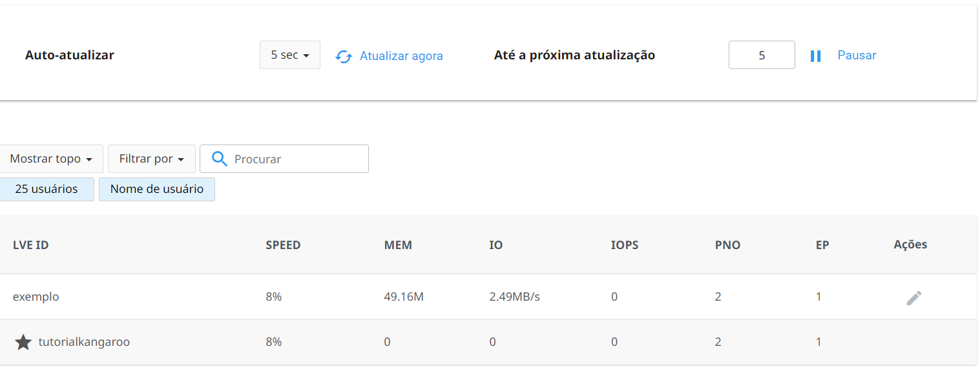Focus the Procurar search field
Image resolution: width=980 pixels, height=371 pixels.
click(x=297, y=159)
